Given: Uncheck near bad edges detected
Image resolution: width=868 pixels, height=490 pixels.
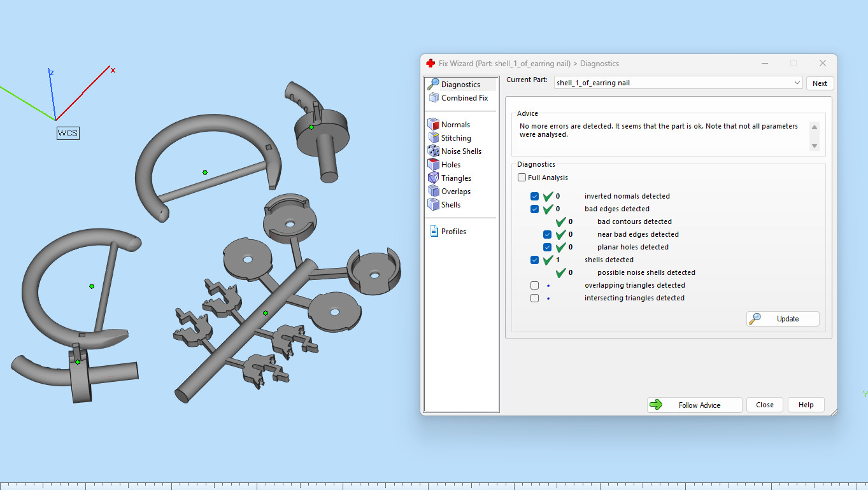Looking at the screenshot, I should click(547, 234).
